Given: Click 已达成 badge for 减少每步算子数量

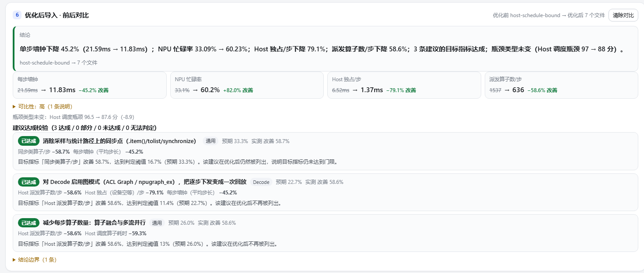Looking at the screenshot, I should coord(29,223).
